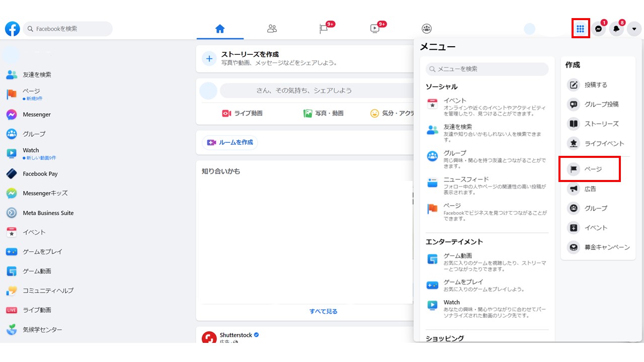Click 写真・動画 button under post box
Image resolution: width=644 pixels, height=362 pixels.
324,113
